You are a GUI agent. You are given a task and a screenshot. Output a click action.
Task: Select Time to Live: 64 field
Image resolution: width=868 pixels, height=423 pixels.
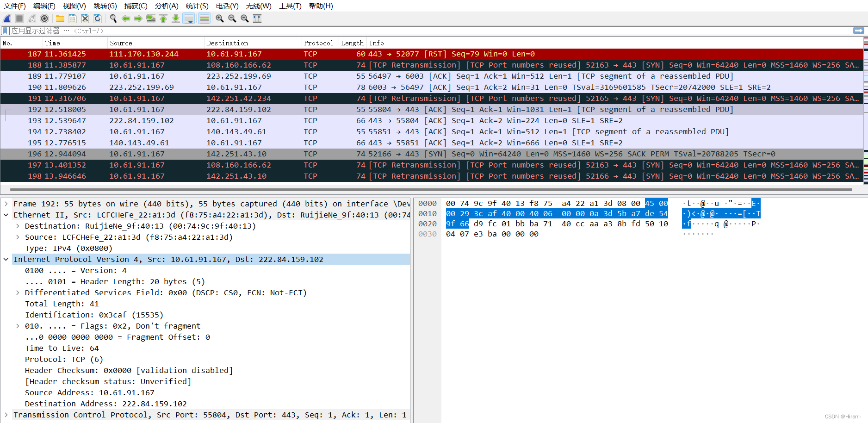tap(62, 348)
